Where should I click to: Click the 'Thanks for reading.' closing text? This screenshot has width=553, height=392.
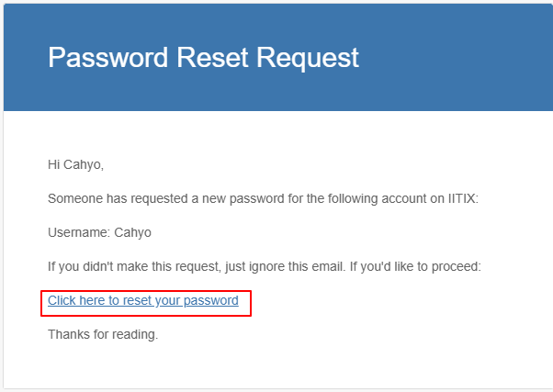(103, 334)
